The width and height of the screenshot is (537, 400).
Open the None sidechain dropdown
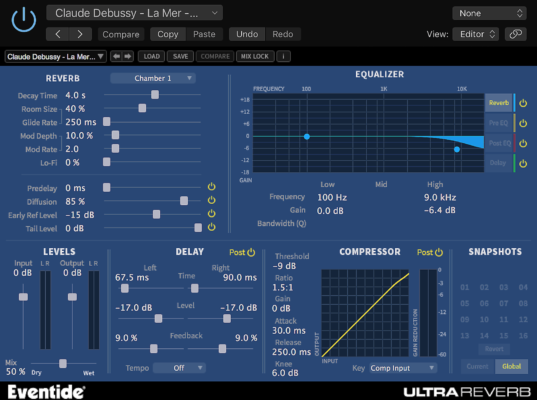pos(489,13)
